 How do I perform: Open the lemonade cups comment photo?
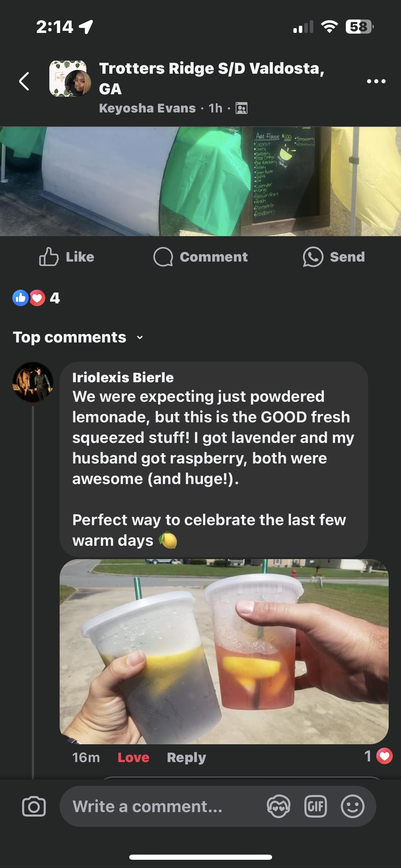coord(224,651)
